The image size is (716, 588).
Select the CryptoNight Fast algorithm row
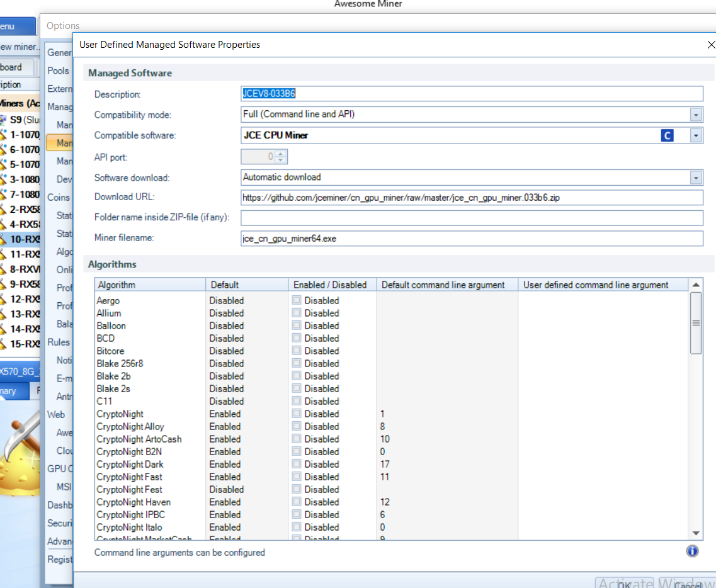pos(391,477)
